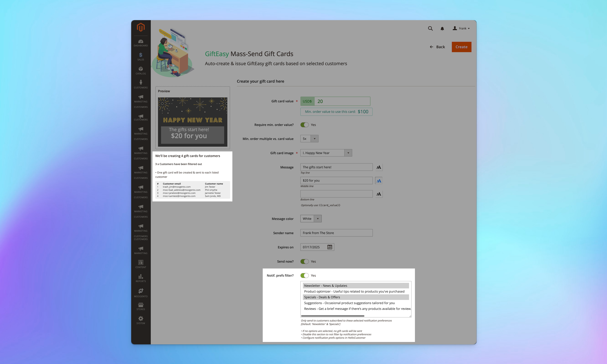Screen dimensions: 607x364
Task: Click the Back button
Action: pyautogui.click(x=437, y=47)
